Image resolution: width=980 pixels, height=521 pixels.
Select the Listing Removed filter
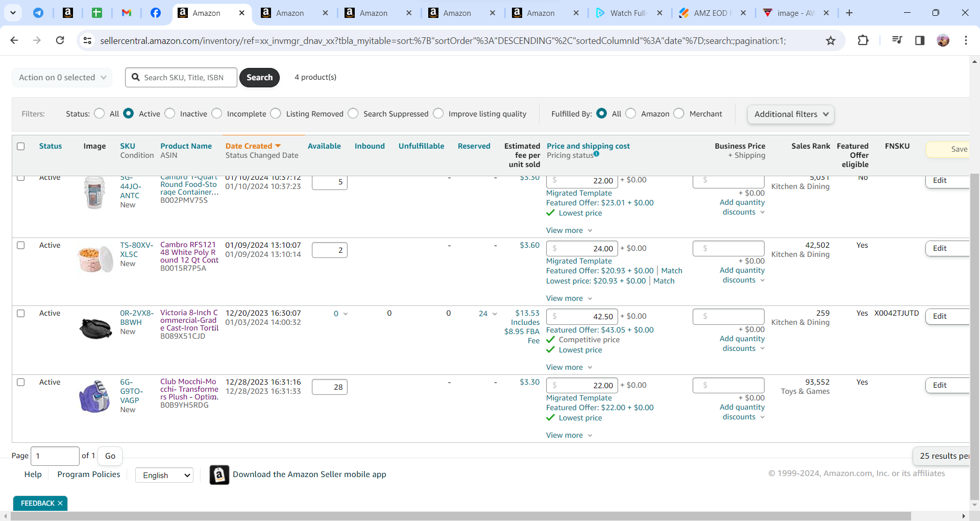point(276,113)
